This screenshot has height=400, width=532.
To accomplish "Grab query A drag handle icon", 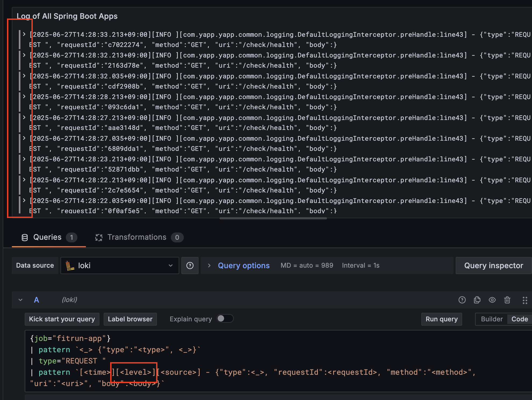I will coord(525,300).
